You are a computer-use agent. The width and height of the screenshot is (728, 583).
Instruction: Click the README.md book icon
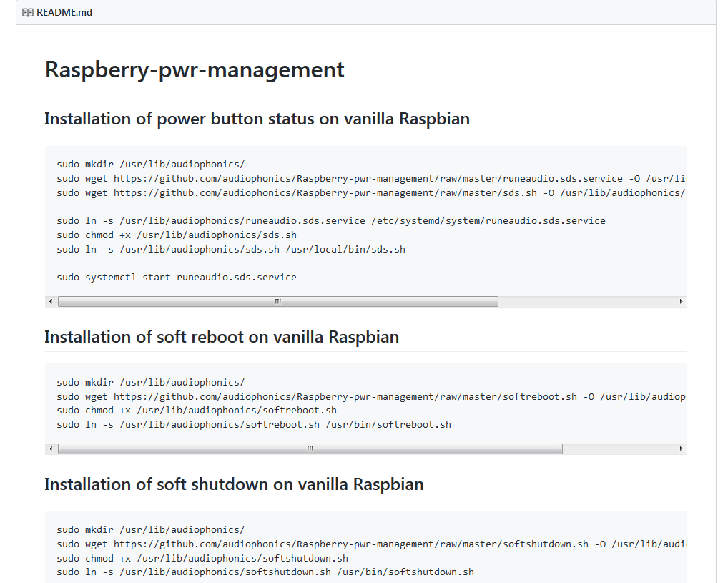(x=28, y=13)
